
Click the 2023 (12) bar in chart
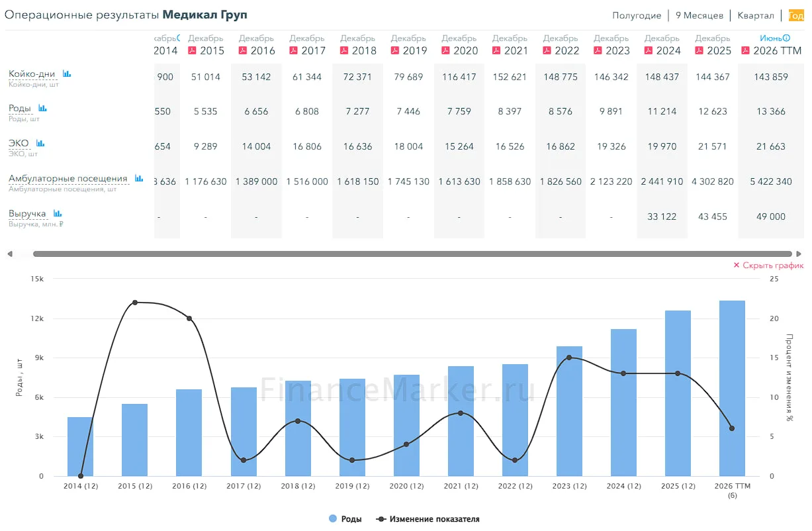[569, 411]
